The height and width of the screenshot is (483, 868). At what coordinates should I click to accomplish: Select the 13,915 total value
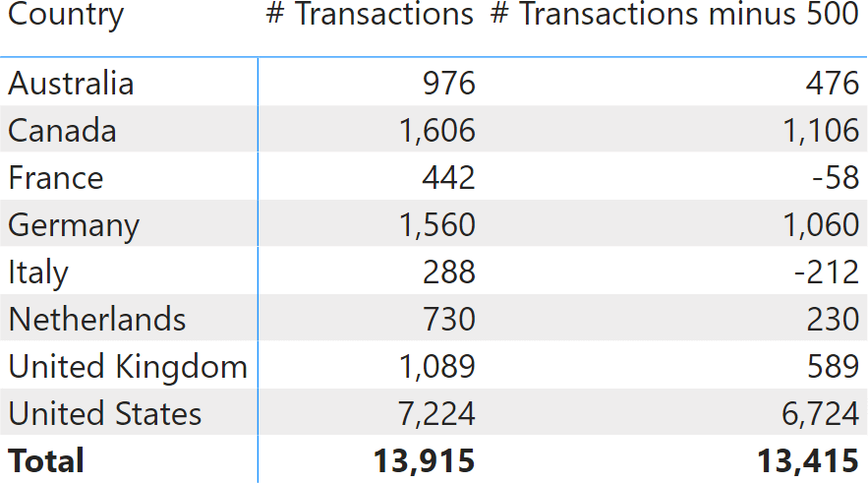tap(424, 460)
